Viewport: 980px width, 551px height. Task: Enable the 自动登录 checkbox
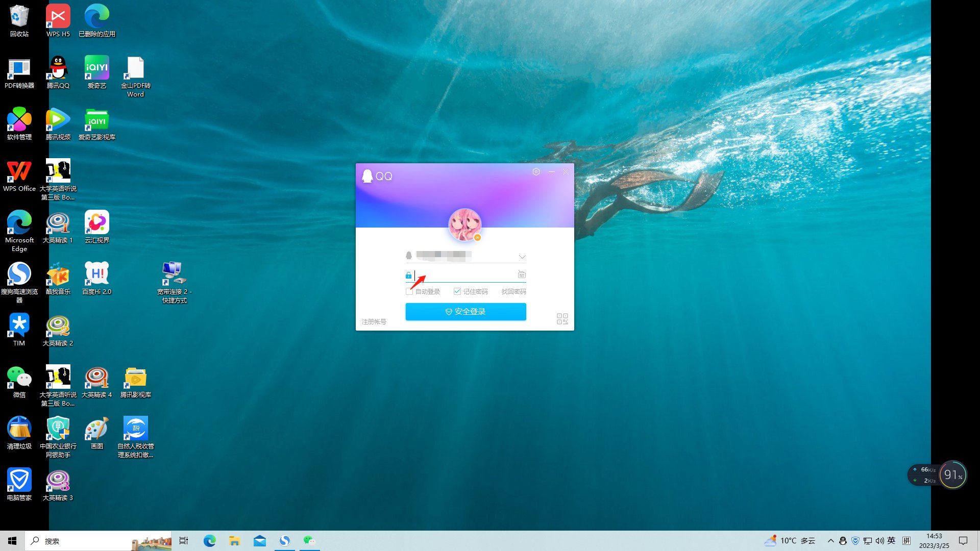(409, 291)
